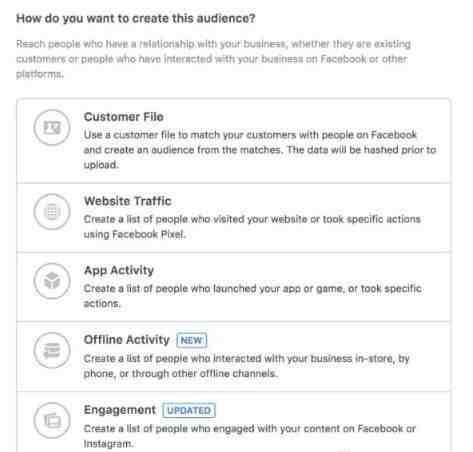Click the Website Traffic circular icon
The width and height of the screenshot is (473, 452).
point(52,212)
